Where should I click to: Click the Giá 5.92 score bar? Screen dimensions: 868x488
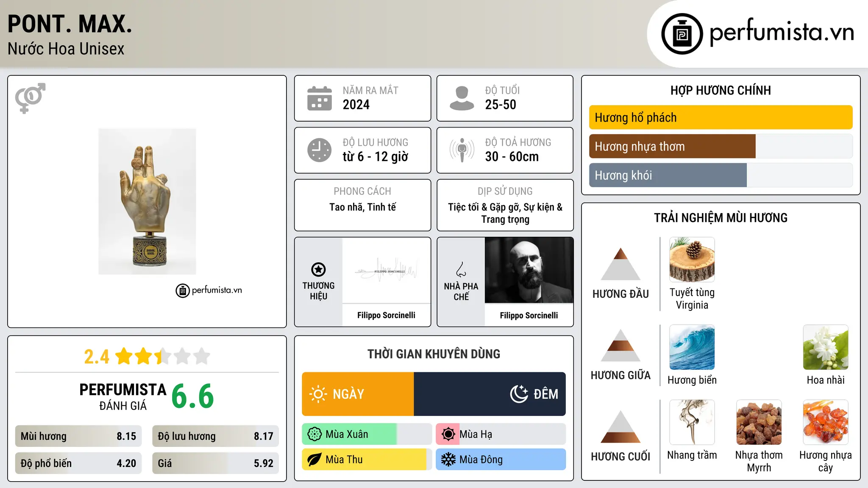215,463
